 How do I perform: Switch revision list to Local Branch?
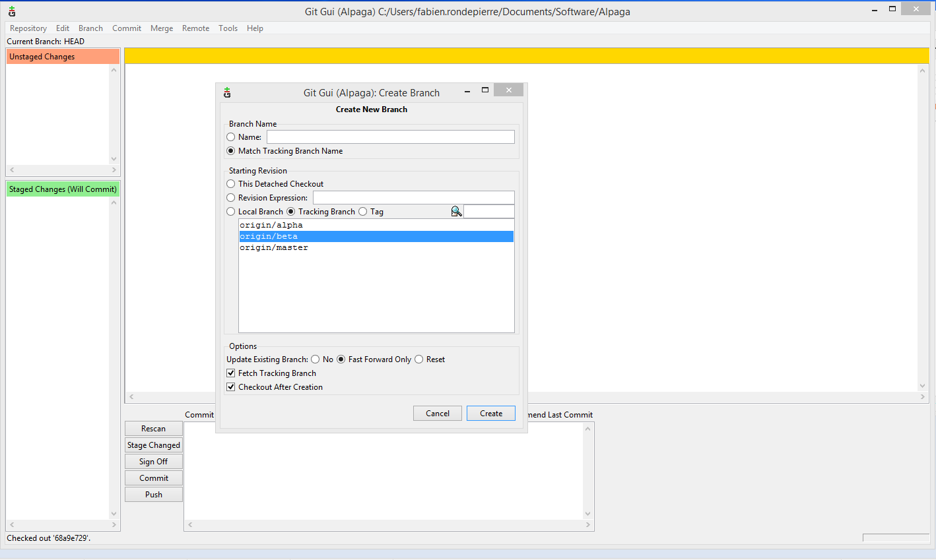click(x=231, y=212)
